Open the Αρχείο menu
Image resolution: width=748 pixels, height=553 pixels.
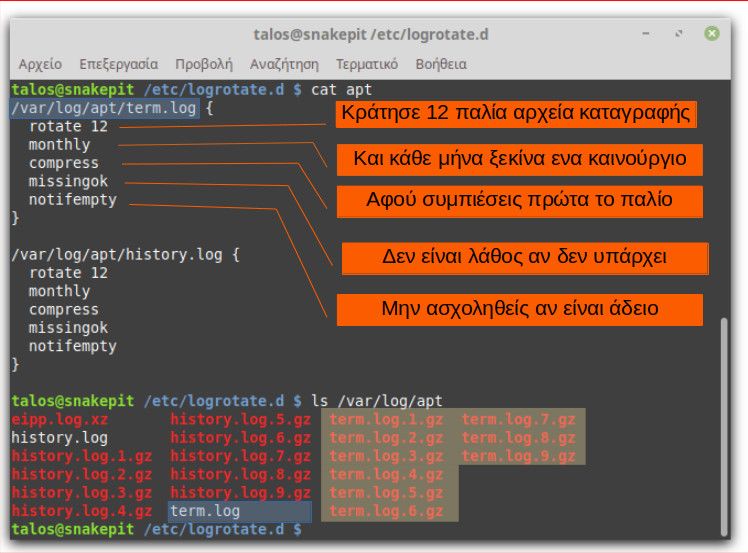click(x=40, y=64)
